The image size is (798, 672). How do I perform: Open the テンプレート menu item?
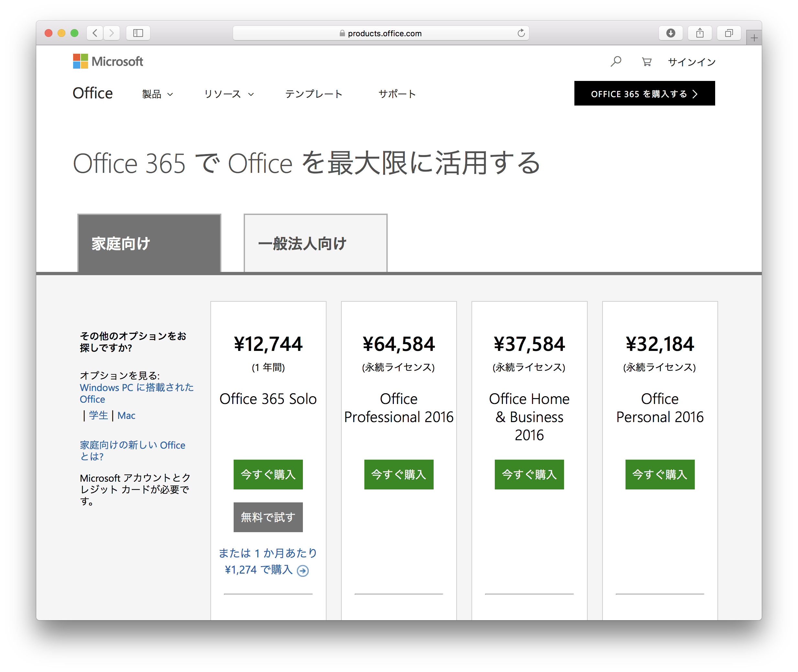point(314,94)
